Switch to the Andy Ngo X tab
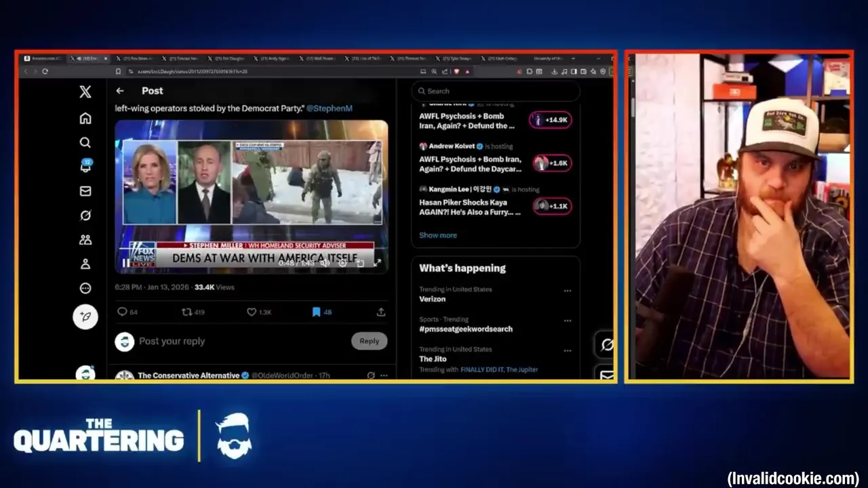The width and height of the screenshot is (868, 488). point(271,59)
